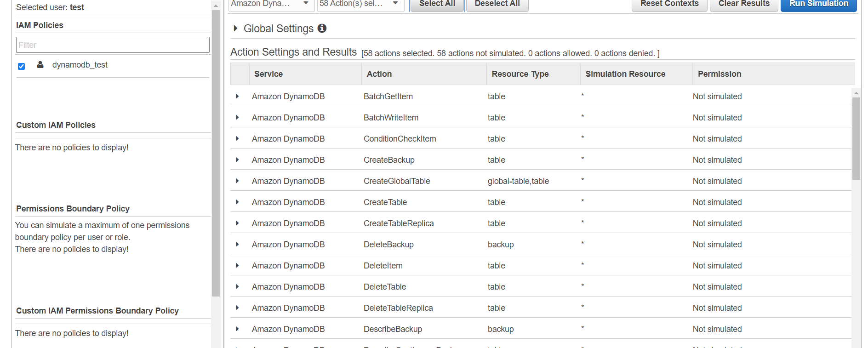Click the CreateBackup action name
868x348 pixels.
(389, 160)
